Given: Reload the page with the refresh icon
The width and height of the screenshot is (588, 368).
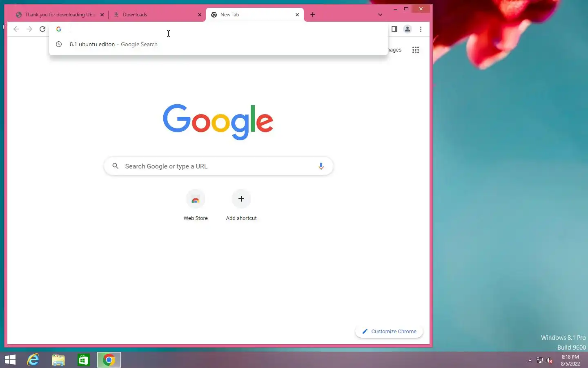Looking at the screenshot, I should point(42,29).
